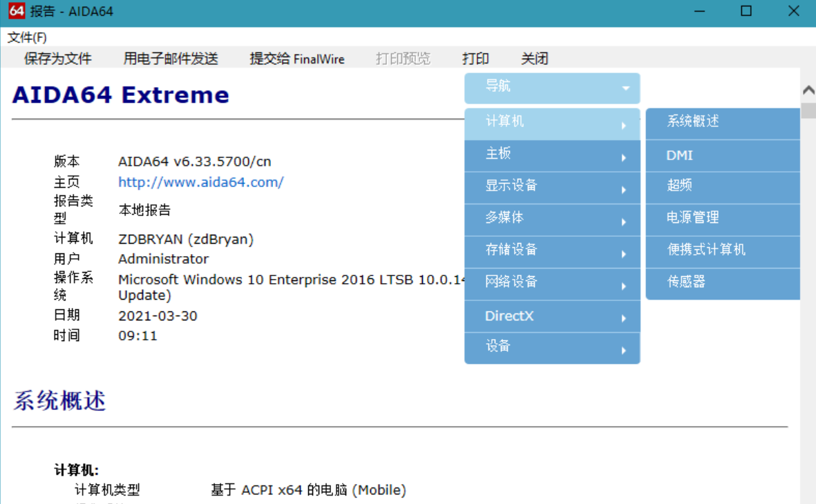Screen dimensions: 816x504
Task: Expand arrow next to DirectX
Action: click(x=623, y=318)
